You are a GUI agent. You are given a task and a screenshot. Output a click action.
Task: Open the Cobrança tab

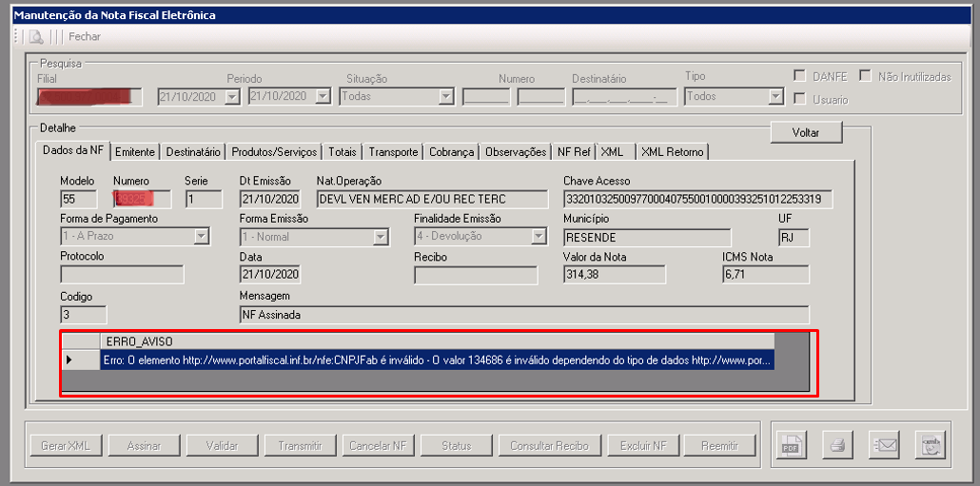coord(452,152)
